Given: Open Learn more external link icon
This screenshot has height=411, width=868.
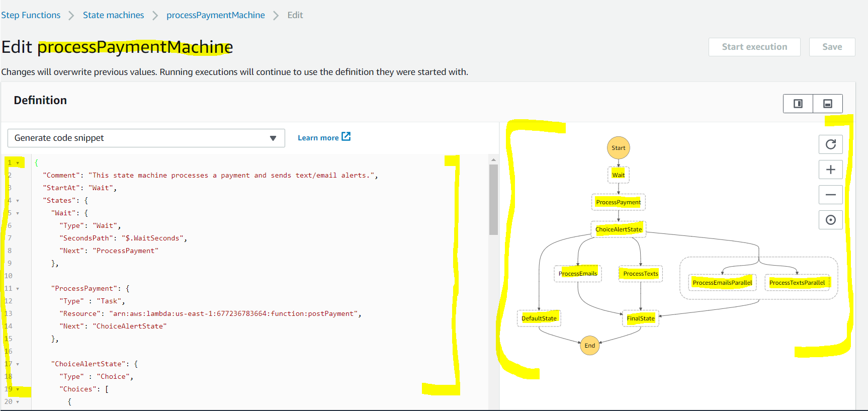Looking at the screenshot, I should coord(346,136).
